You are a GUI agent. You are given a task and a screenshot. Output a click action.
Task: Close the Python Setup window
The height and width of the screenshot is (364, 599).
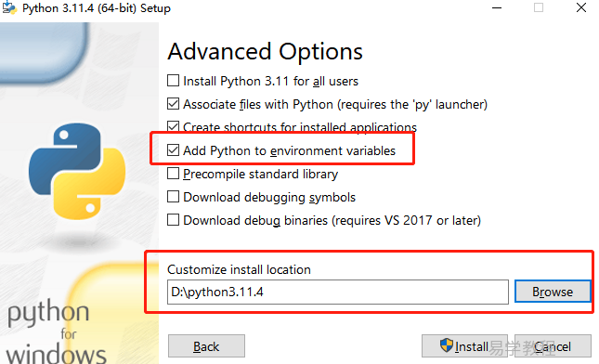(581, 7)
